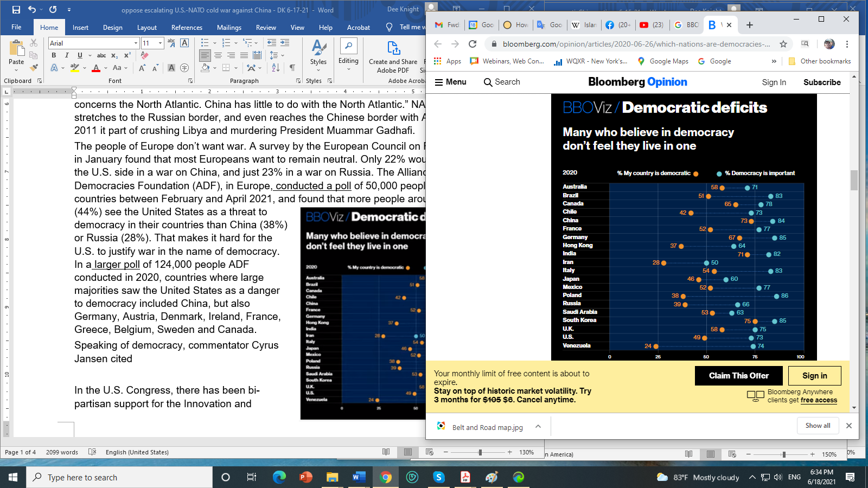The width and height of the screenshot is (868, 488).
Task: Open the File tab in Word
Action: click(16, 27)
